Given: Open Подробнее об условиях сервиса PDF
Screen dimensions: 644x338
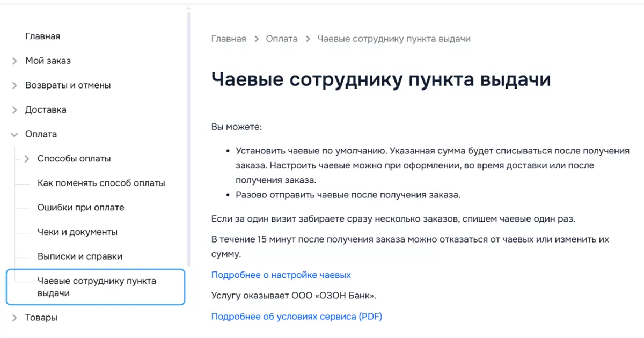Looking at the screenshot, I should [296, 317].
